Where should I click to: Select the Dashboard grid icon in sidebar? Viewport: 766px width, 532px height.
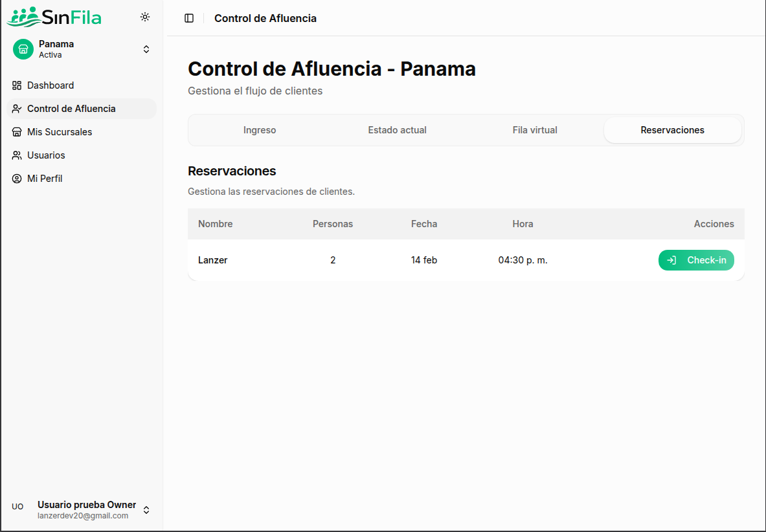16,85
